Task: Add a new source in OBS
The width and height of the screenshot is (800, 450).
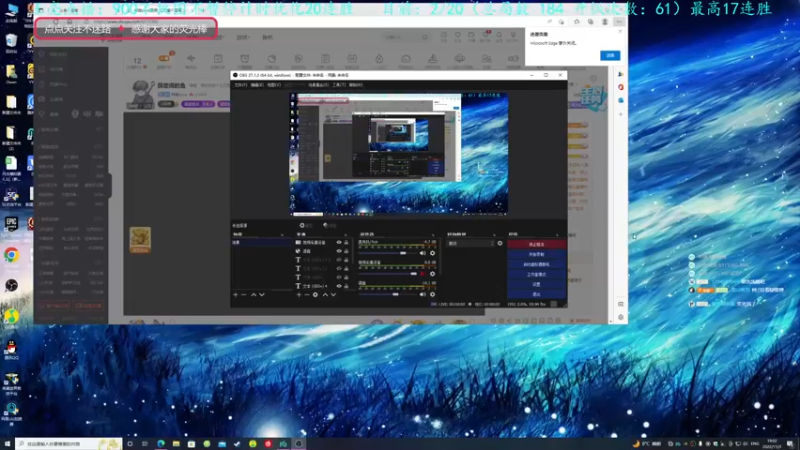Action: (x=299, y=294)
